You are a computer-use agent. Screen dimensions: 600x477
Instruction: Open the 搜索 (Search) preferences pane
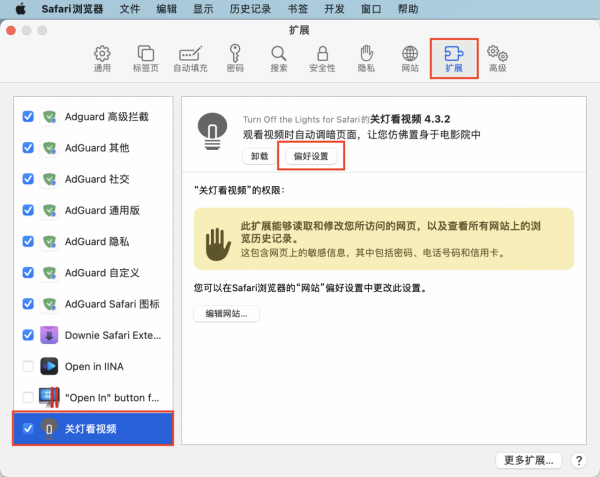[x=279, y=59]
